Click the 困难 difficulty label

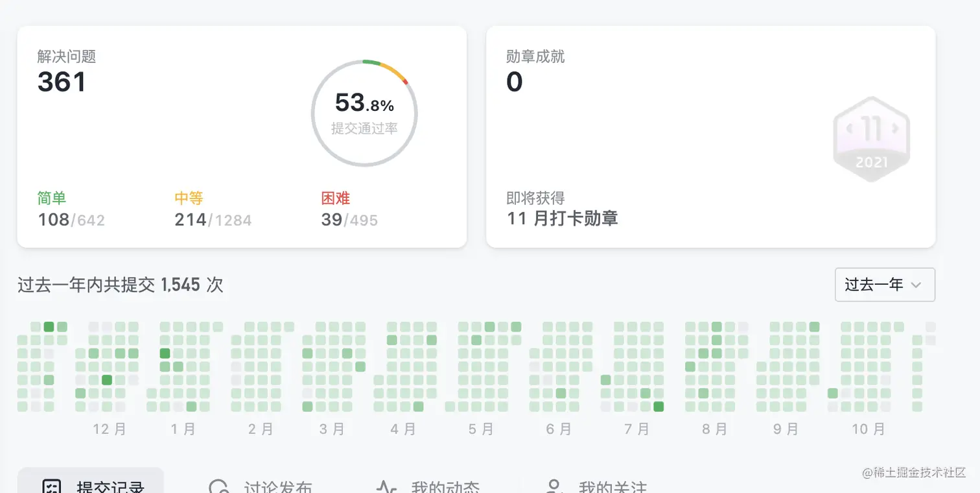coord(336,198)
